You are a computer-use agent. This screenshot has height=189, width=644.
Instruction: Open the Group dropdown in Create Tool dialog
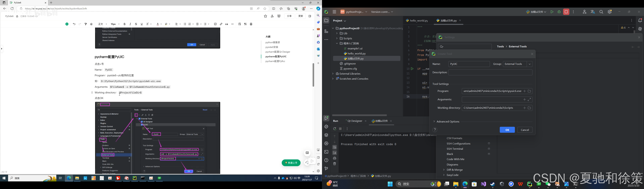(x=529, y=64)
